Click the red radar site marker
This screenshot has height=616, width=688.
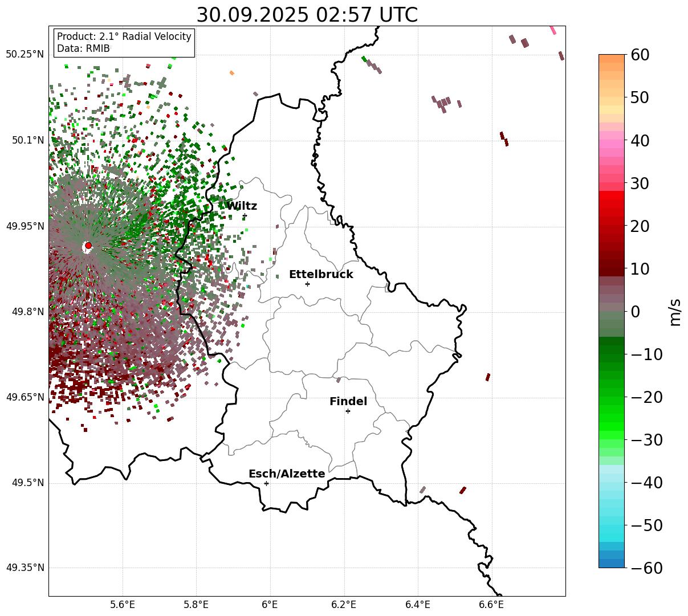point(88,246)
